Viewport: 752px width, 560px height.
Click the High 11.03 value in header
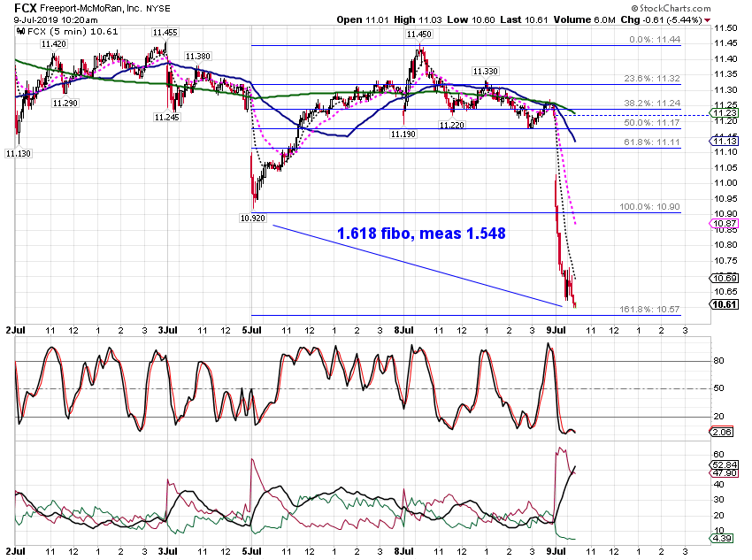pos(418,19)
